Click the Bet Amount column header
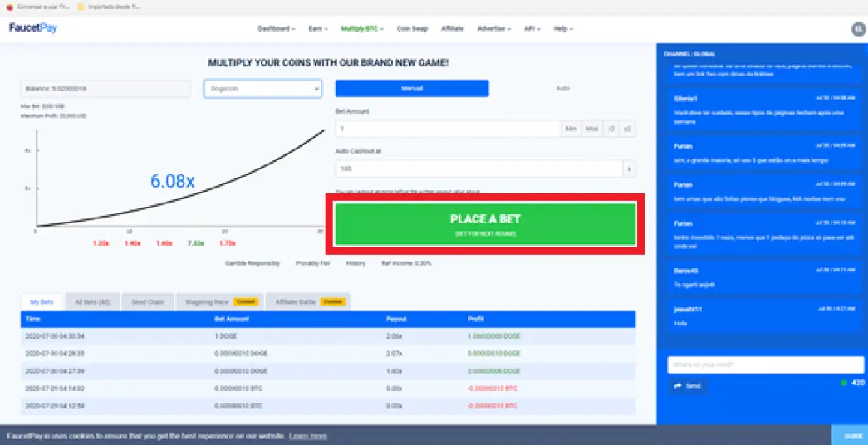This screenshot has height=445, width=868. (x=232, y=320)
